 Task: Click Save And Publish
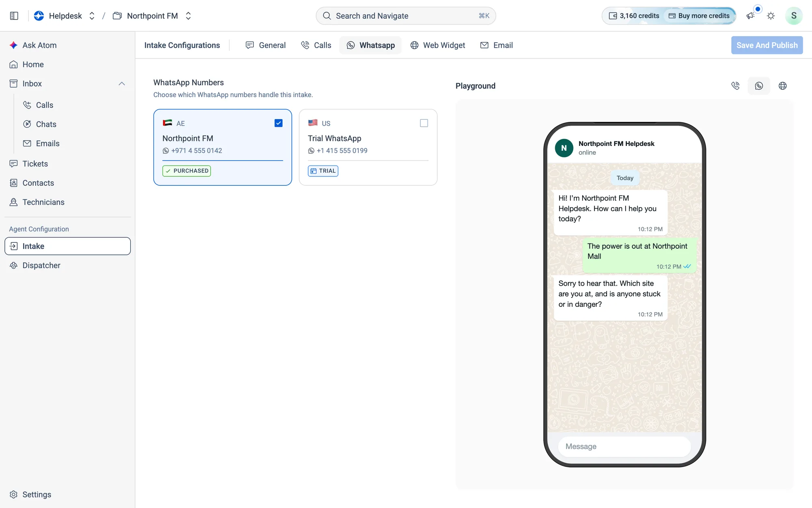point(767,45)
